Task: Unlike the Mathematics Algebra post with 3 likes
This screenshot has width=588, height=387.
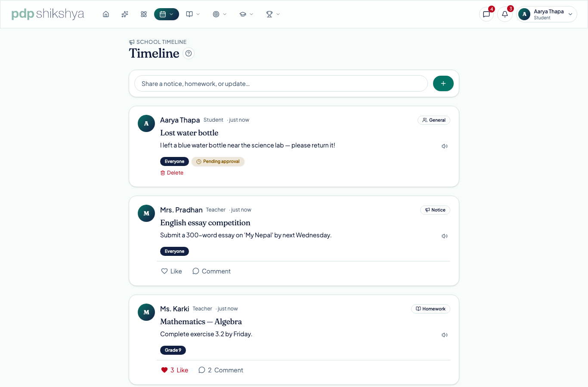Action: tap(174, 370)
